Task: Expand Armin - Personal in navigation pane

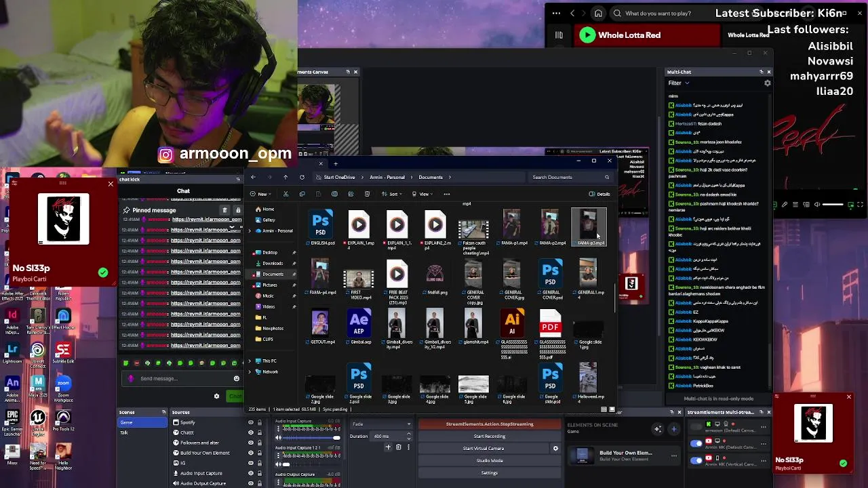Action: click(250, 231)
